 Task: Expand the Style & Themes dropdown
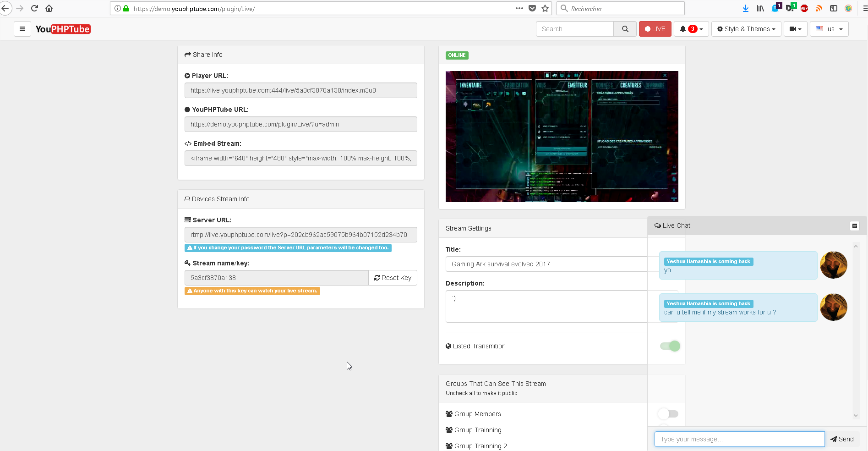click(746, 29)
